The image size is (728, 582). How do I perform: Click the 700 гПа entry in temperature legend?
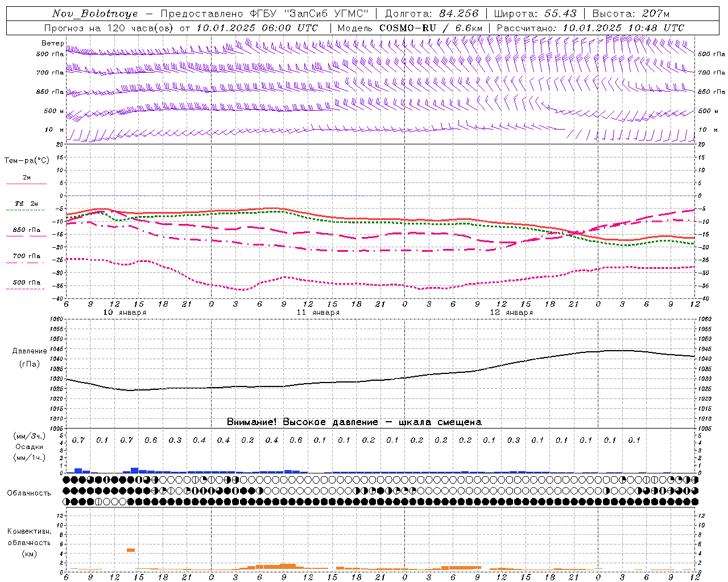pyautogui.click(x=27, y=256)
